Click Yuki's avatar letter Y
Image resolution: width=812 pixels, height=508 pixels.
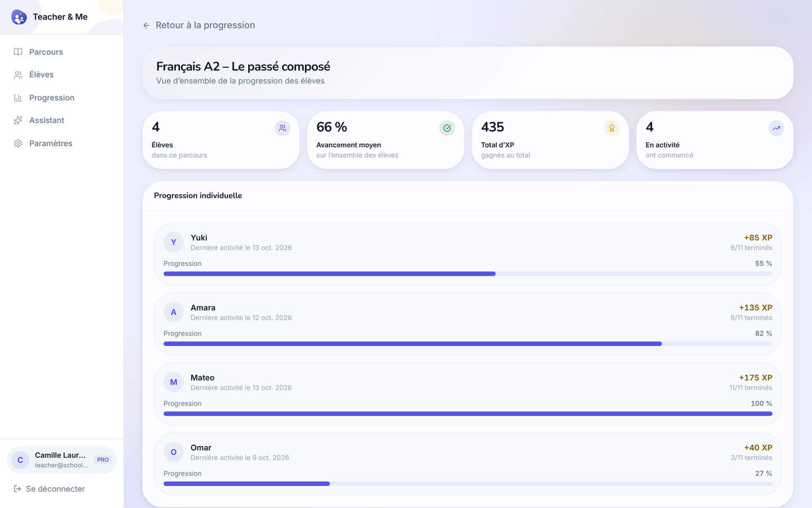point(174,242)
